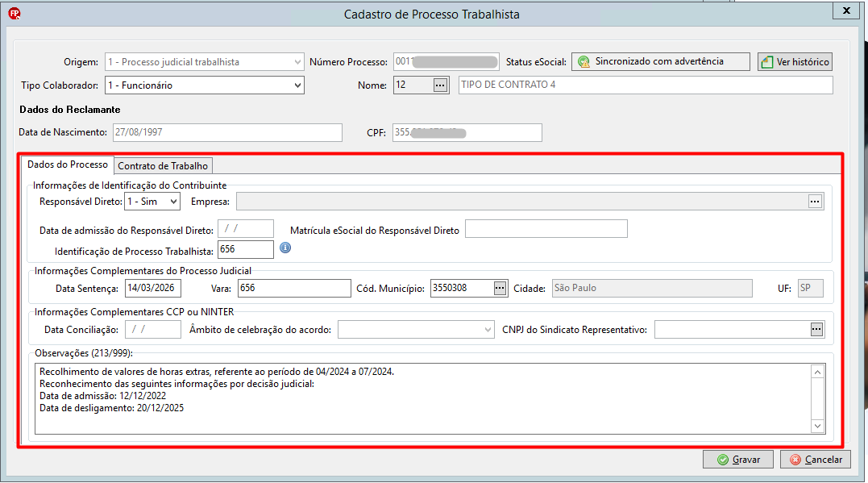Open the Responsável Direto dropdown
The image size is (868, 483).
(174, 202)
